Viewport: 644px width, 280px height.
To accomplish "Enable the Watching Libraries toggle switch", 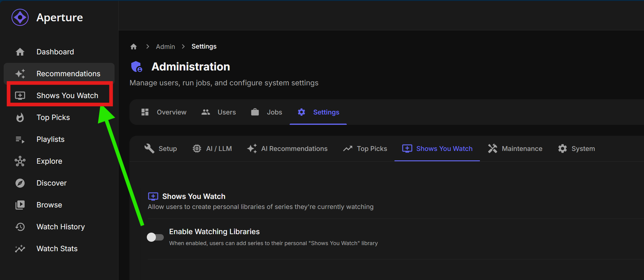I will point(155,237).
